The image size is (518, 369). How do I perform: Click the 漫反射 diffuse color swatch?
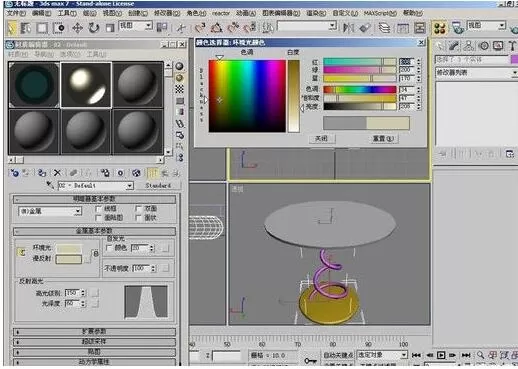click(69, 259)
